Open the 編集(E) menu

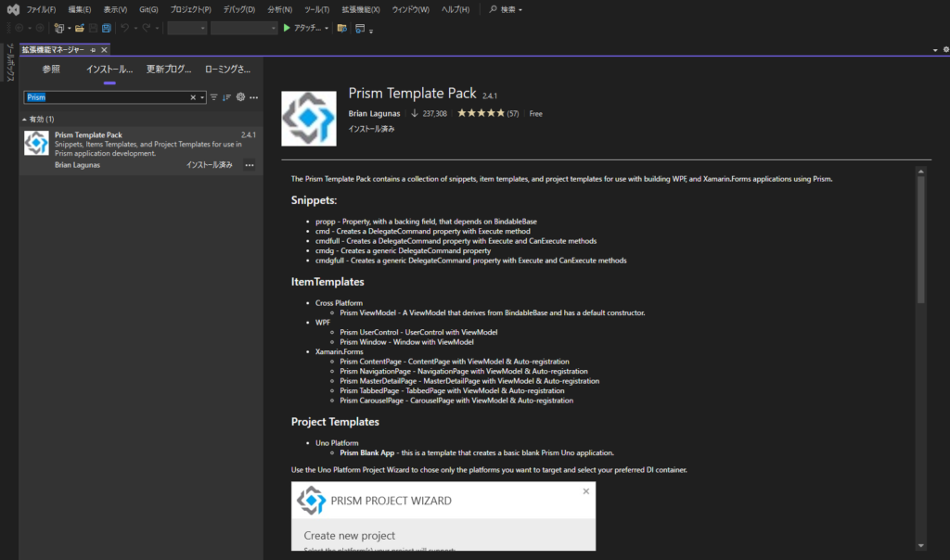pyautogui.click(x=80, y=9)
